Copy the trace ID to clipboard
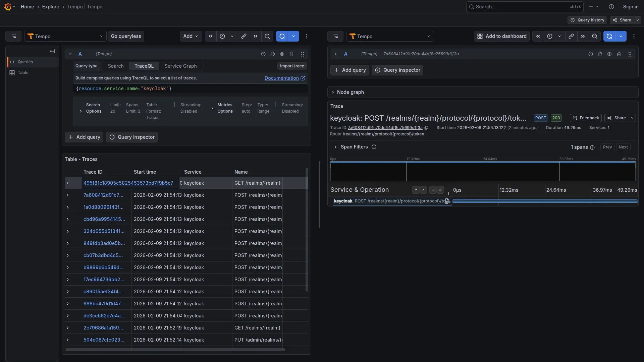The width and height of the screenshot is (644, 362). [426, 128]
